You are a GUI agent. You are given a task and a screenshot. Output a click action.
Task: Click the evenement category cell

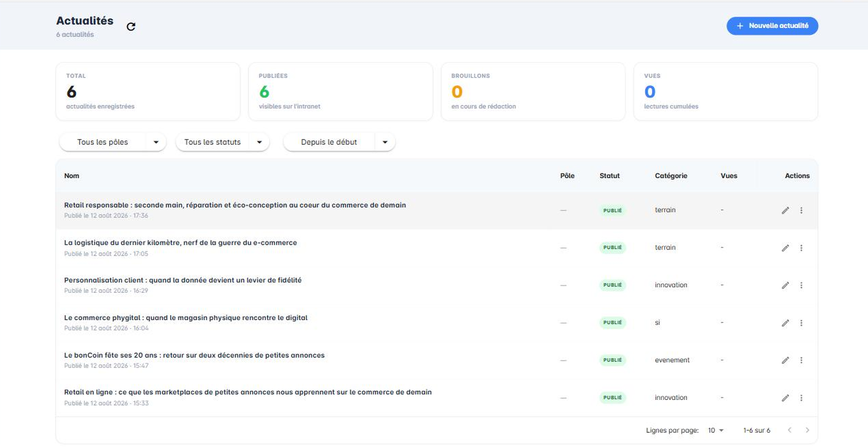pos(672,360)
